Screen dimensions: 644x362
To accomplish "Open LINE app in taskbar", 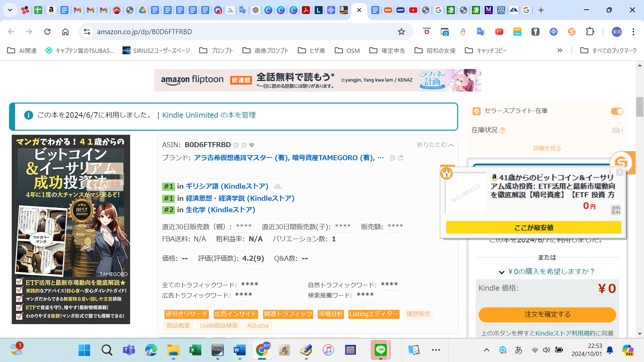I will 381,350.
